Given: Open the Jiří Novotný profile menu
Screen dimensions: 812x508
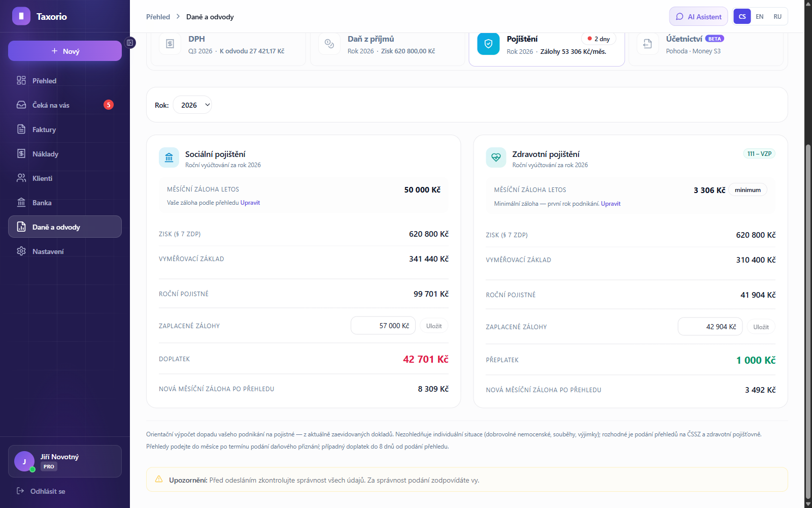Looking at the screenshot, I should click(x=65, y=461).
